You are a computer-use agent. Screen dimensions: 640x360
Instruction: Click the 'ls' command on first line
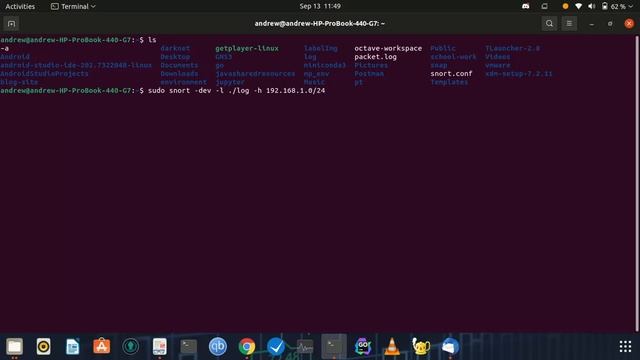point(152,40)
